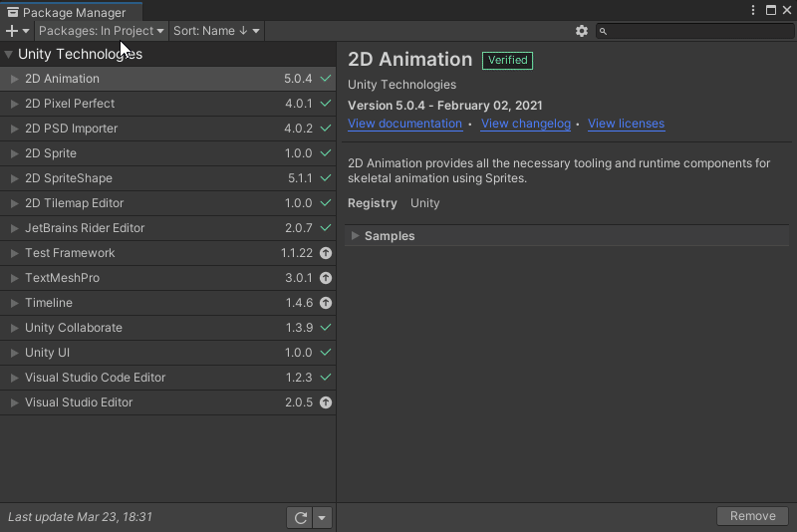
Task: Maximize the Package Manager window
Action: pos(771,10)
